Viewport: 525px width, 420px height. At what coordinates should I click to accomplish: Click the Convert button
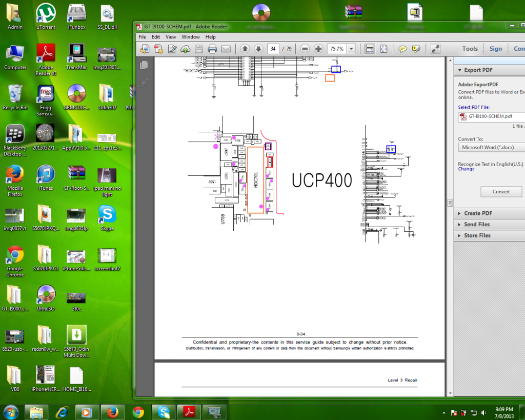(x=501, y=192)
